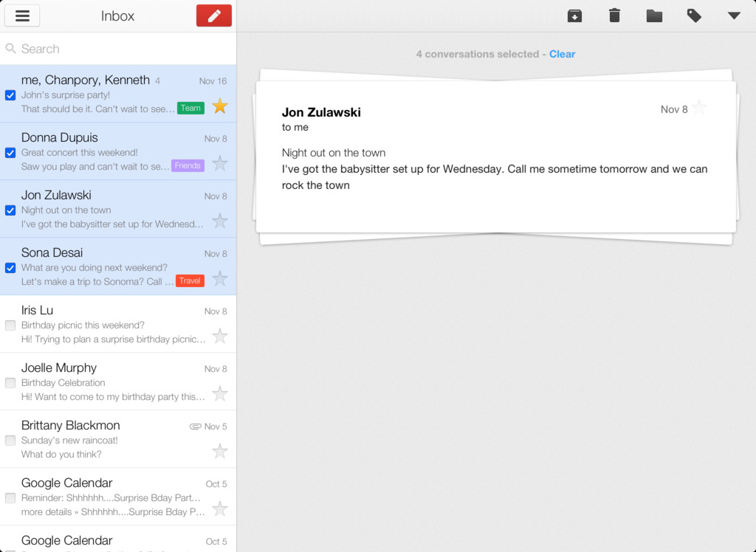Viewport: 756px width, 552px height.
Task: Unstar John's surprise party email
Action: 220,106
